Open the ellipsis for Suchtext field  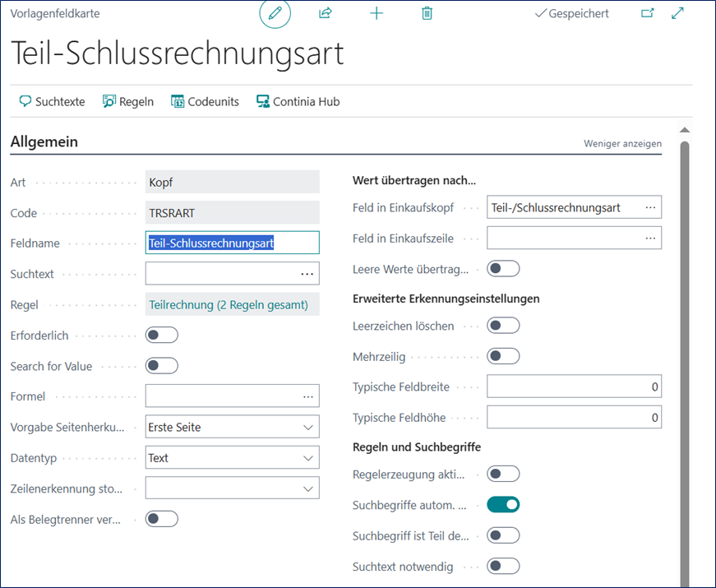pos(307,274)
